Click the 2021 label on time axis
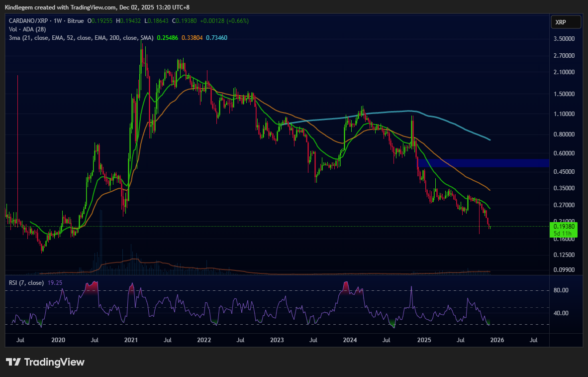This screenshot has width=588, height=377. click(x=131, y=340)
